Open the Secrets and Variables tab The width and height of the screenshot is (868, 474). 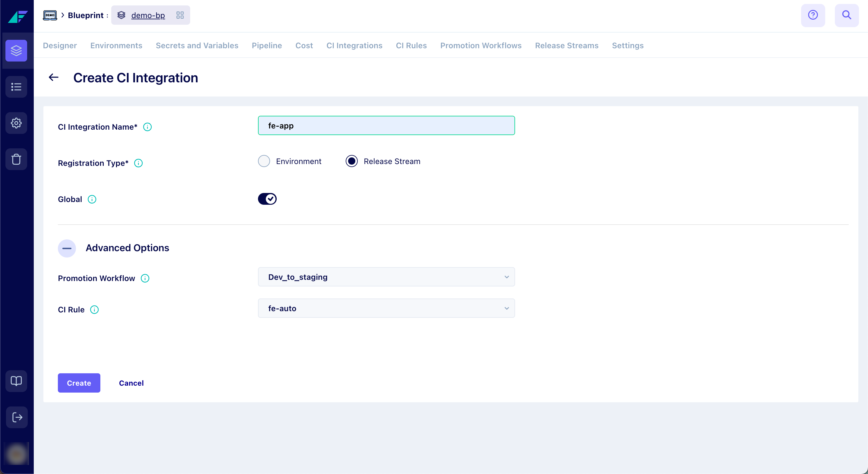[197, 46]
